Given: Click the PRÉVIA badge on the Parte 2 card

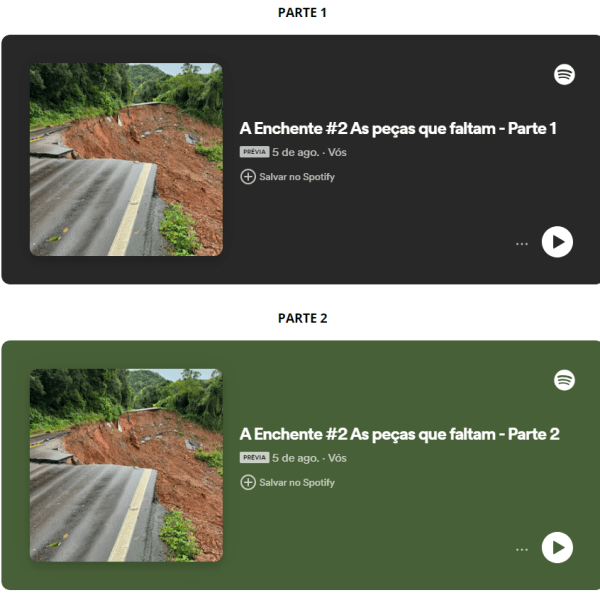Looking at the screenshot, I should tap(254, 458).
